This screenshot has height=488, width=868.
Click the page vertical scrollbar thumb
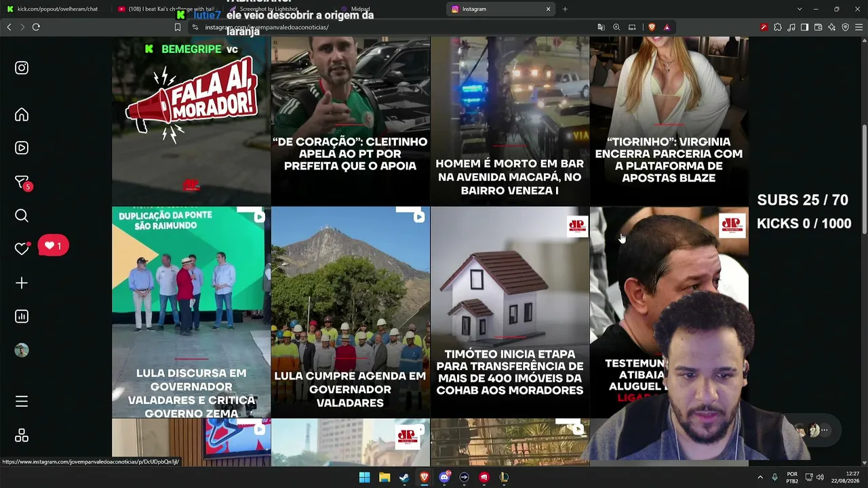point(865,180)
